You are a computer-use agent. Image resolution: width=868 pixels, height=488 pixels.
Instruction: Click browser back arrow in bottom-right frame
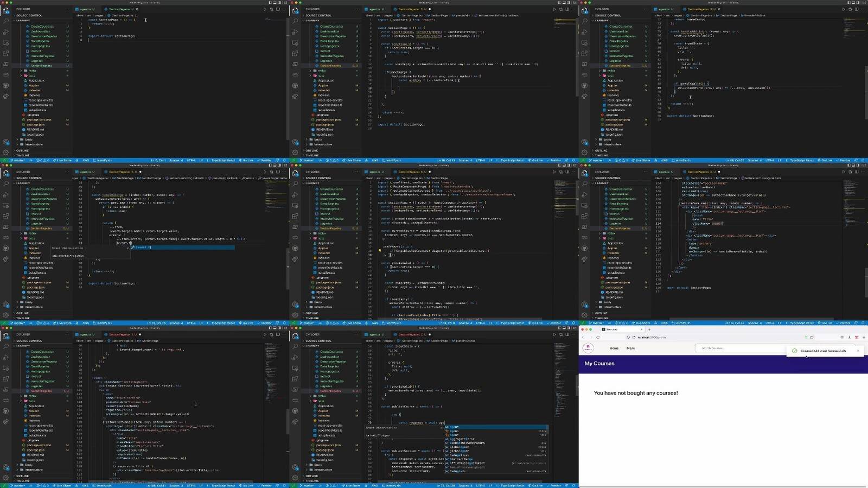pos(583,337)
